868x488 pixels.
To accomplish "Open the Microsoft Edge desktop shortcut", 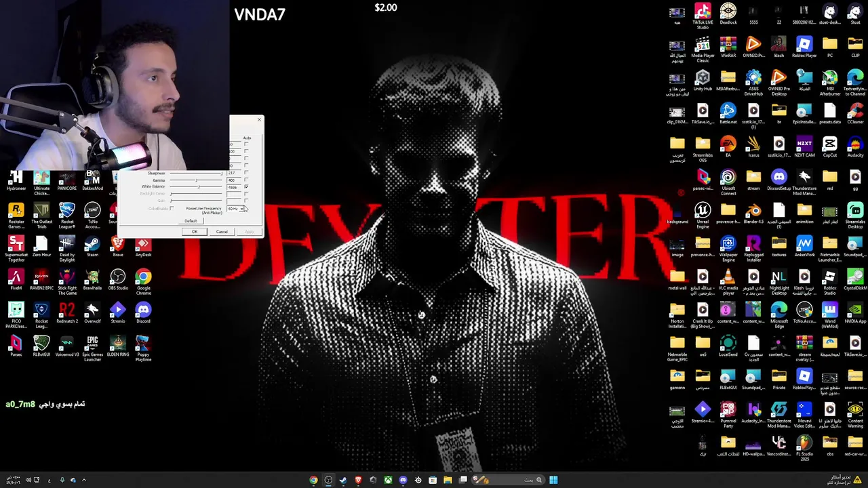I will pos(779,314).
